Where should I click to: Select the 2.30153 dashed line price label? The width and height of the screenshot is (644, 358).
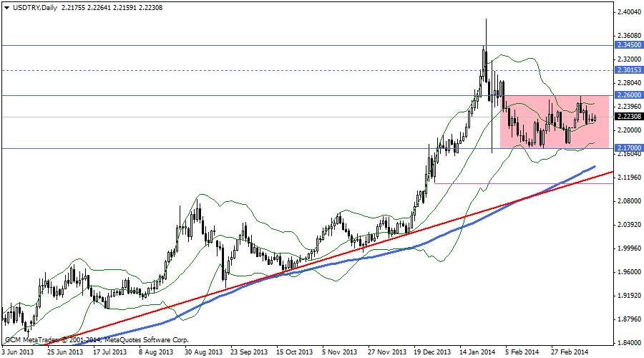629,70
